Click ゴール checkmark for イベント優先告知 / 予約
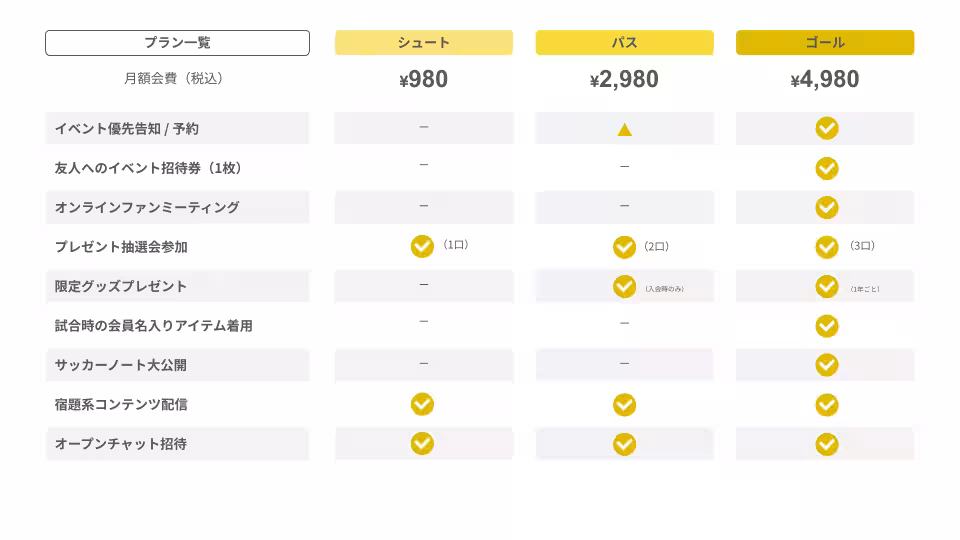 click(826, 128)
